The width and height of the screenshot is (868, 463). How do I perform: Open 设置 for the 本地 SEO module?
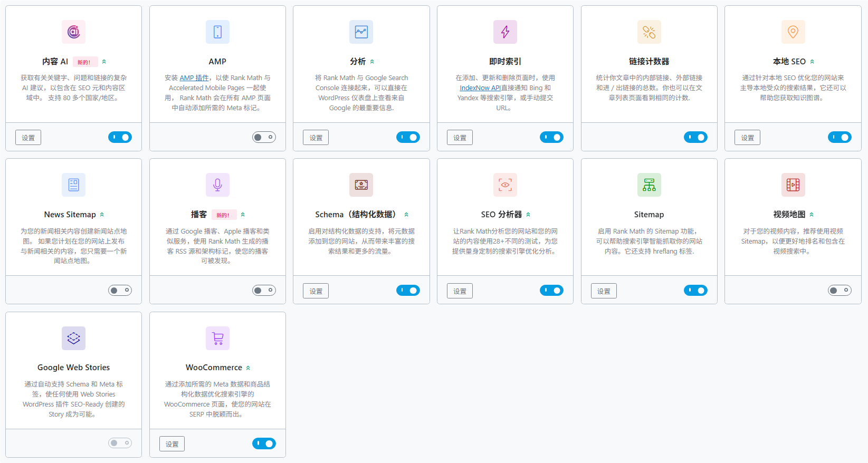click(x=747, y=138)
